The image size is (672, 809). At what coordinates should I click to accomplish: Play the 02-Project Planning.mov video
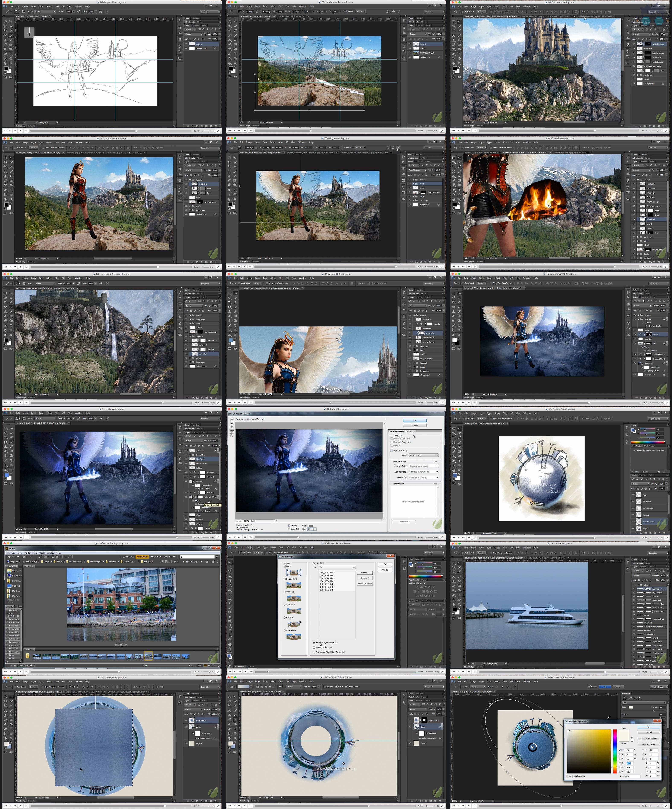(10, 131)
